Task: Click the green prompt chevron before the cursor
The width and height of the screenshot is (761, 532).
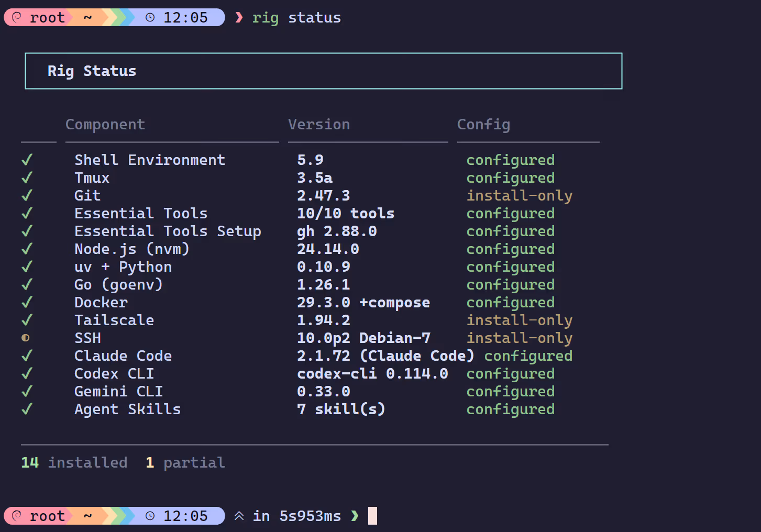Action: (x=355, y=516)
